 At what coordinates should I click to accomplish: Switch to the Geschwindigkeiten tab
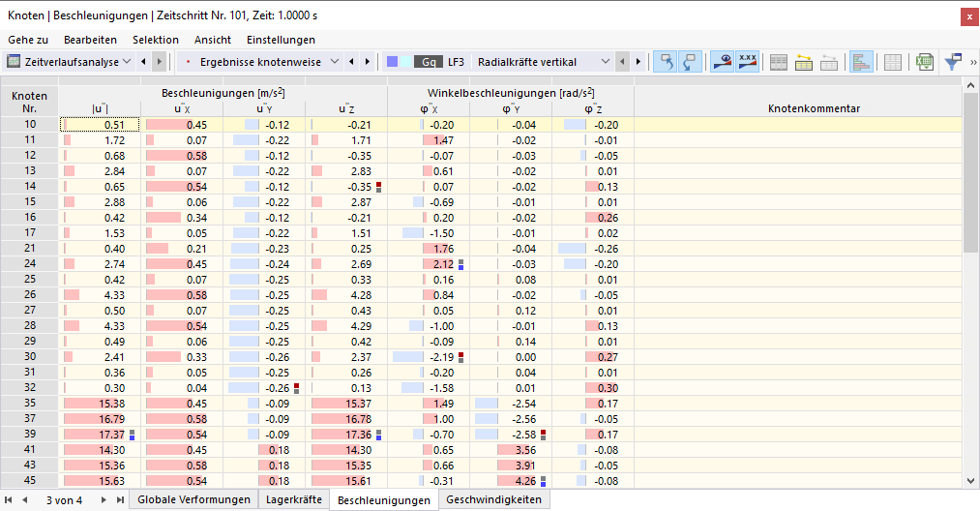pos(493,499)
